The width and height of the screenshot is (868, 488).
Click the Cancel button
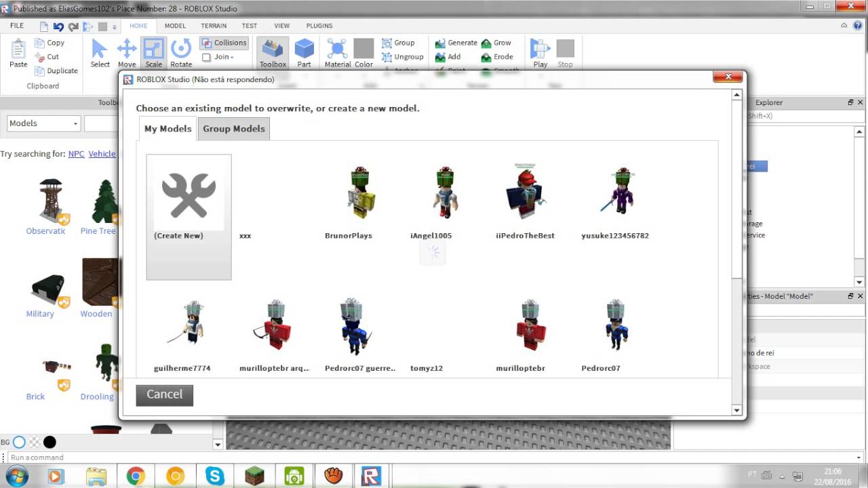164,395
